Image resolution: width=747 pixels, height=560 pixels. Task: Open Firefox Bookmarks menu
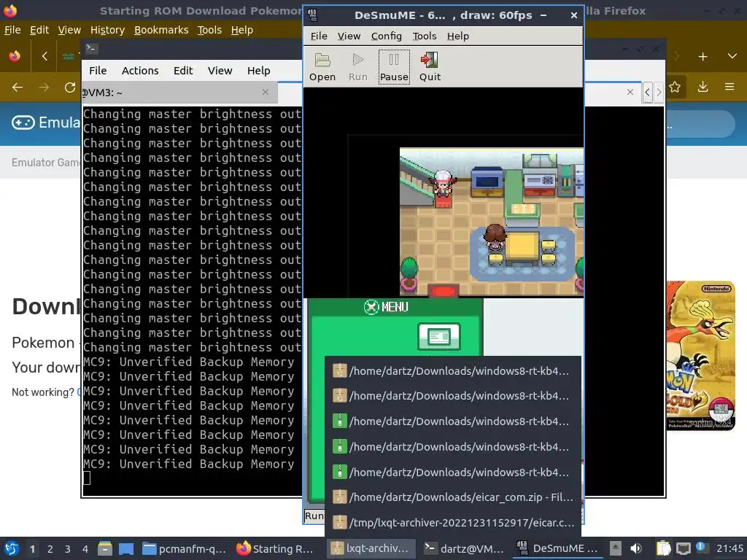(161, 30)
